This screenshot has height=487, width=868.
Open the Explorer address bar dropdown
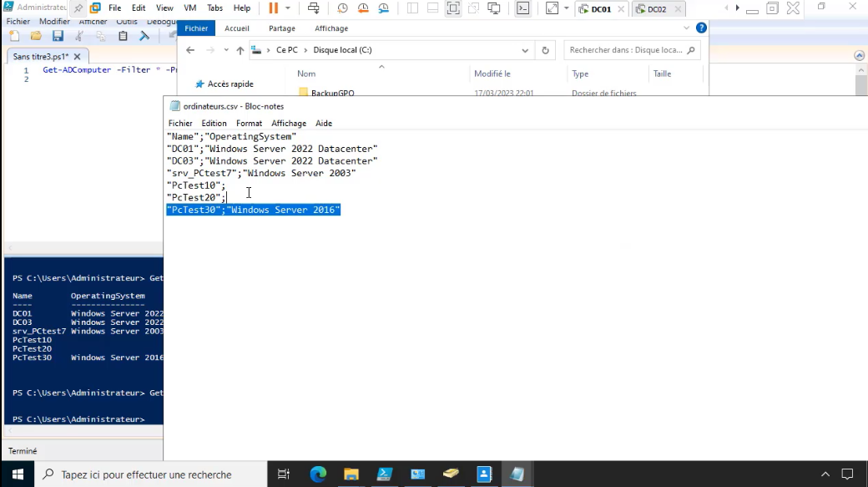[x=524, y=50]
